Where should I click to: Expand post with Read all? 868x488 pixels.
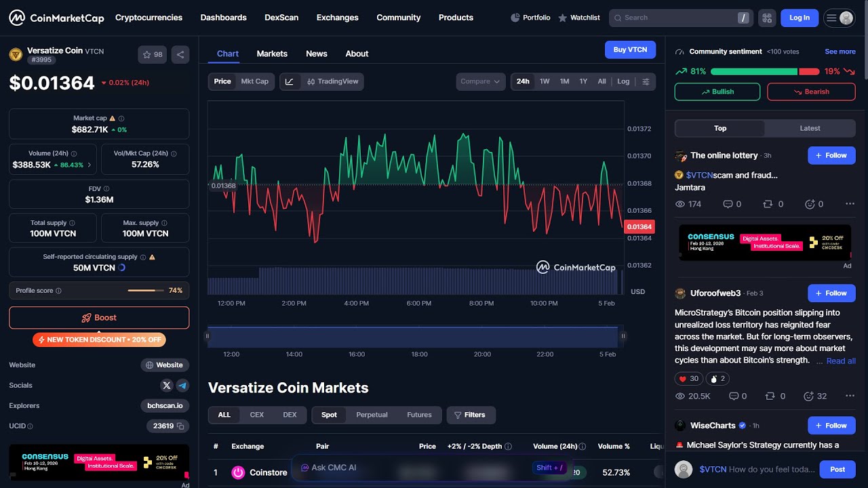841,361
